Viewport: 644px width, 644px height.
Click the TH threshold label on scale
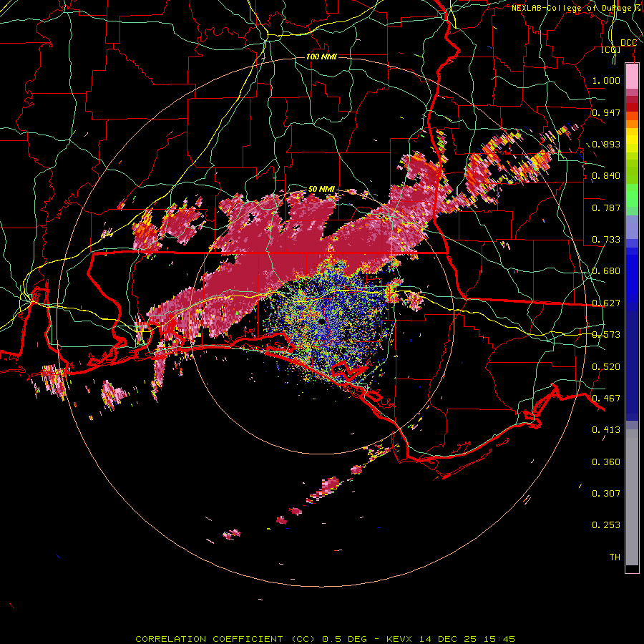[x=615, y=557]
